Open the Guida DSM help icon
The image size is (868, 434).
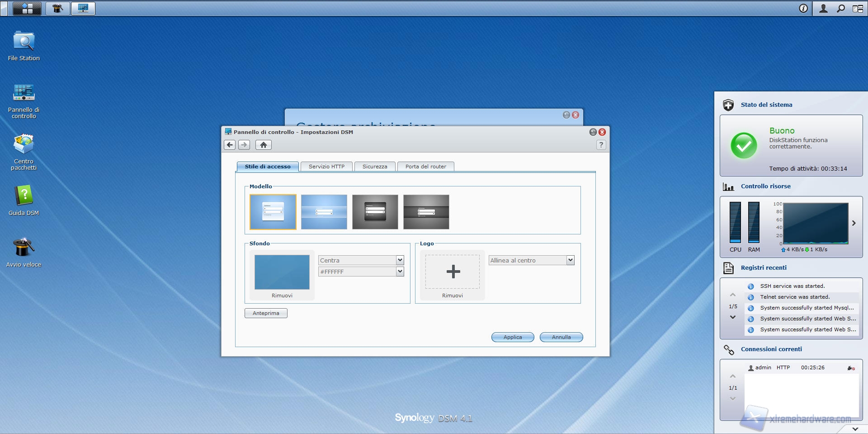(x=24, y=197)
